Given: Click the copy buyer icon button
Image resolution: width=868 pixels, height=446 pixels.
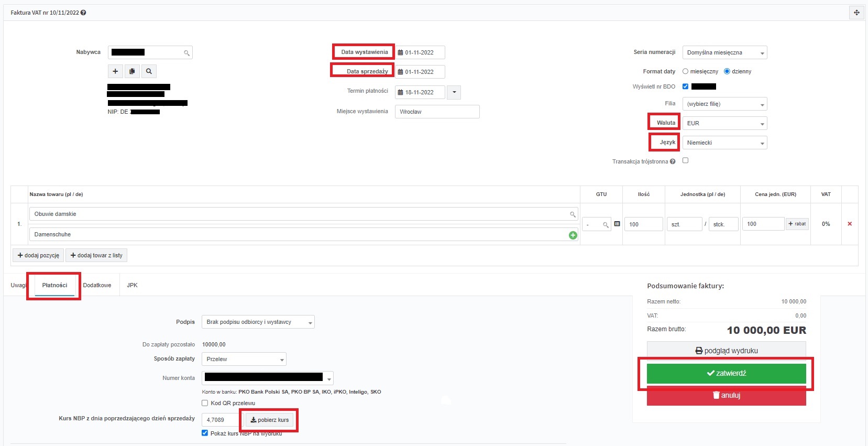Looking at the screenshot, I should pos(132,71).
